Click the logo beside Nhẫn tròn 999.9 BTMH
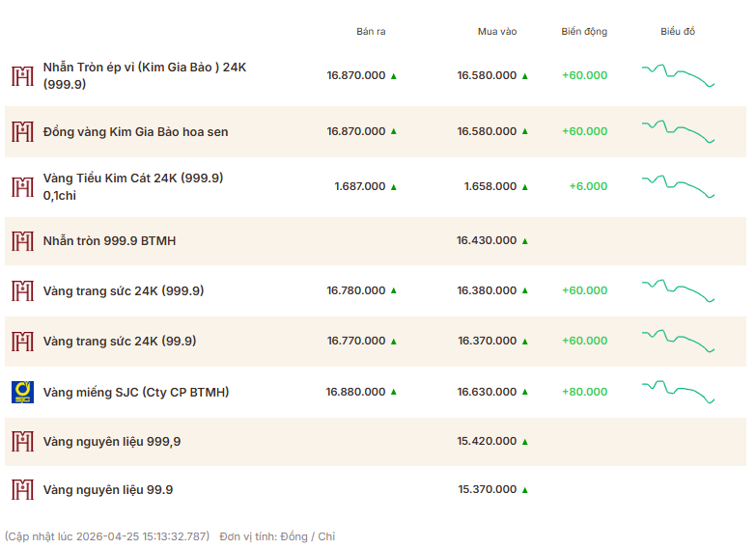The width and height of the screenshot is (756, 549). [22, 240]
